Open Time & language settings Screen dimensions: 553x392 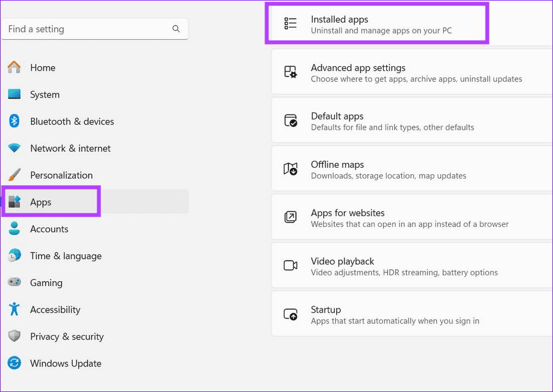(x=66, y=256)
